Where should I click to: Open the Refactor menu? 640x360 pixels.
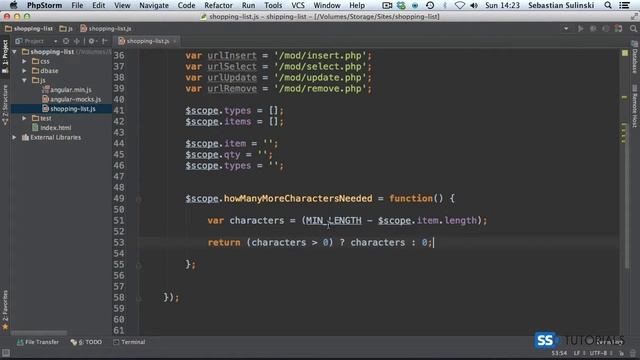[218, 5]
